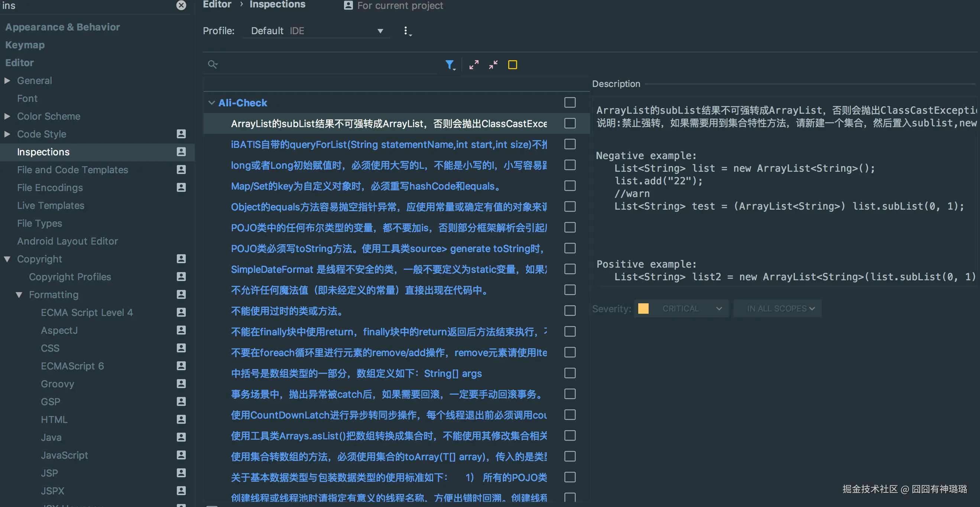Open the profile options three-dots menu
980x507 pixels.
tap(406, 31)
